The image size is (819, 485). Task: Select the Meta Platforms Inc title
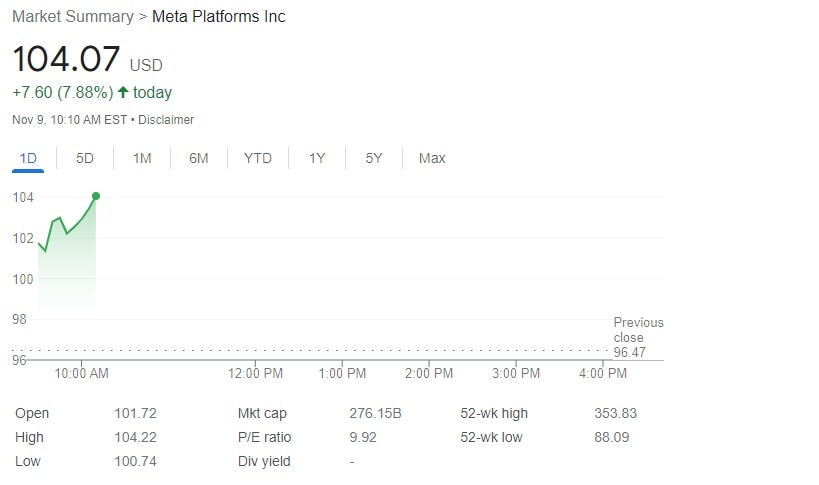coord(218,17)
